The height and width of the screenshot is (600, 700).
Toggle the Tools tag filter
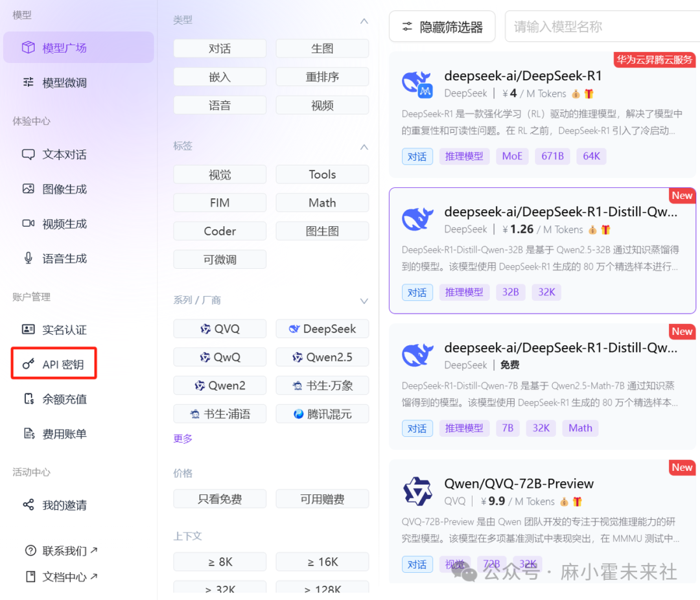pyautogui.click(x=322, y=174)
